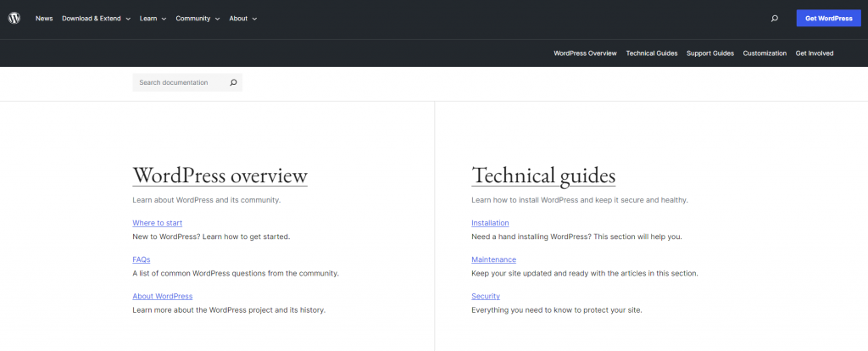Open Technical Guides in secondary navigation
The width and height of the screenshot is (868, 351).
pos(651,53)
